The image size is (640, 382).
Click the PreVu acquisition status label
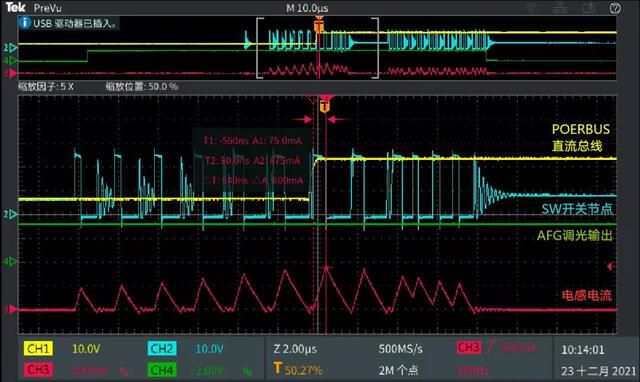coord(48,8)
